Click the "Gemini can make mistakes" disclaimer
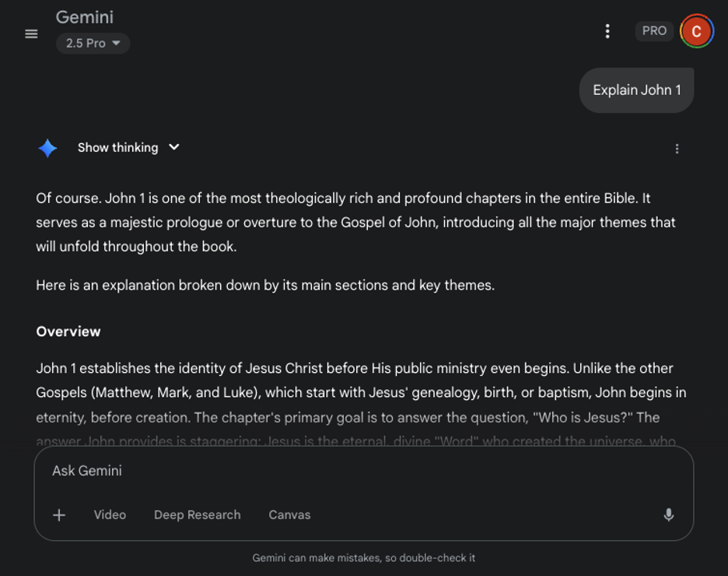 (363, 558)
